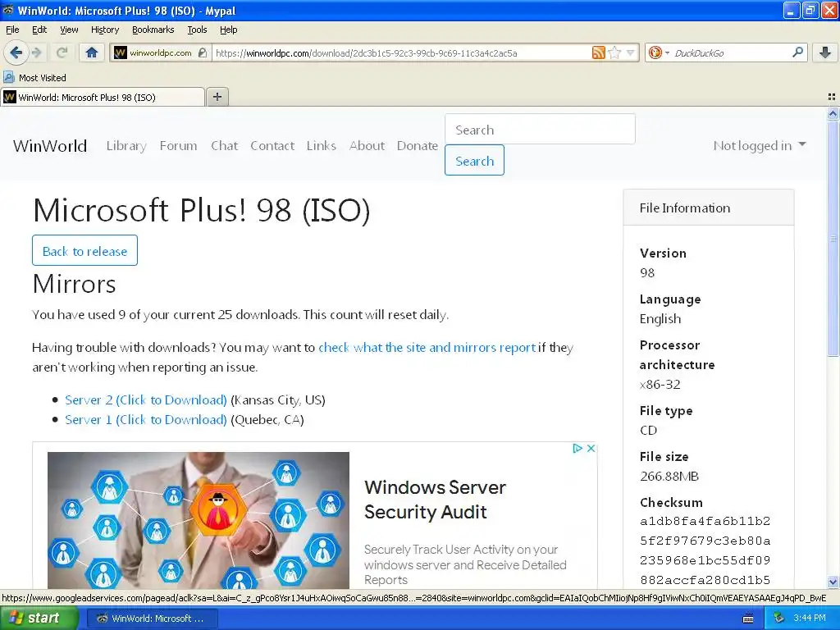Close the AdChoices ad with X icon

coord(591,449)
